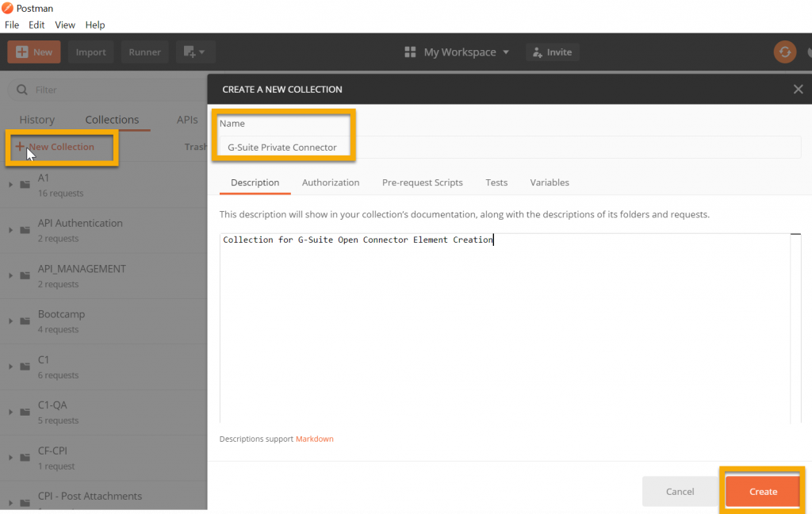The width and height of the screenshot is (812, 514).
Task: Click the Cancel button
Action: (680, 491)
